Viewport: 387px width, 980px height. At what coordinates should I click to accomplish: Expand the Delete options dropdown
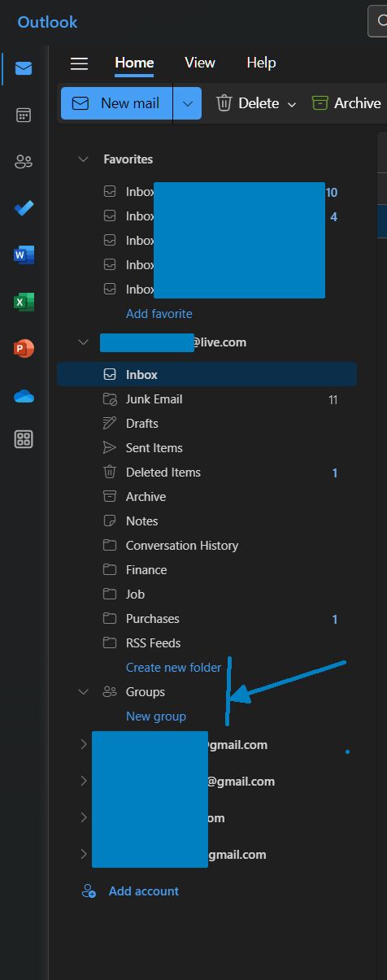292,103
